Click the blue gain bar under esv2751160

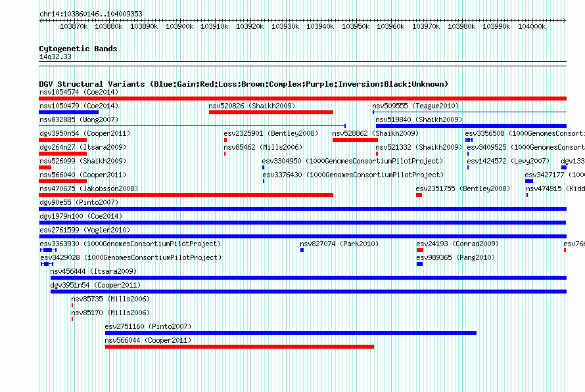tap(291, 333)
